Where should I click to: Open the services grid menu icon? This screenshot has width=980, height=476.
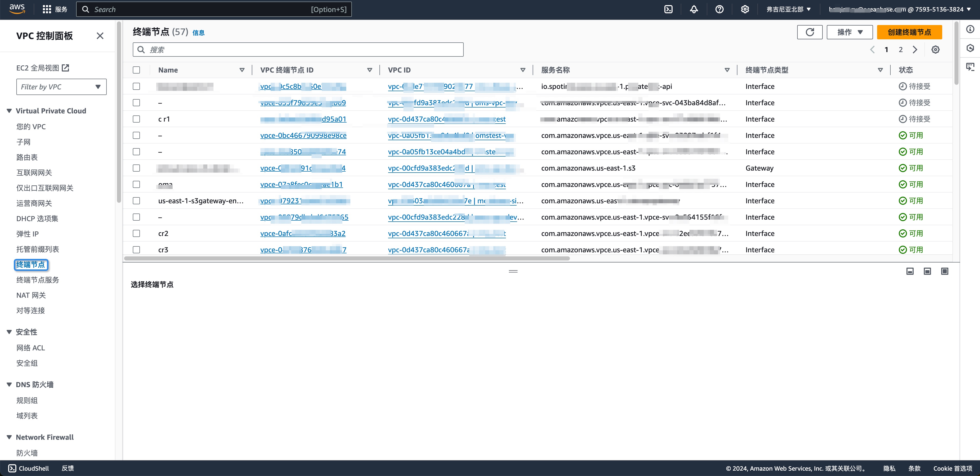click(47, 9)
